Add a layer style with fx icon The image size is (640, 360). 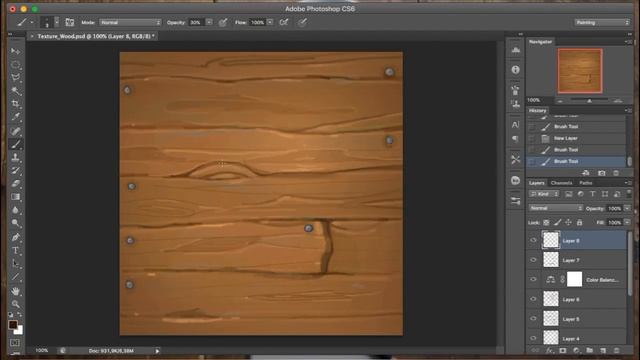coord(549,351)
